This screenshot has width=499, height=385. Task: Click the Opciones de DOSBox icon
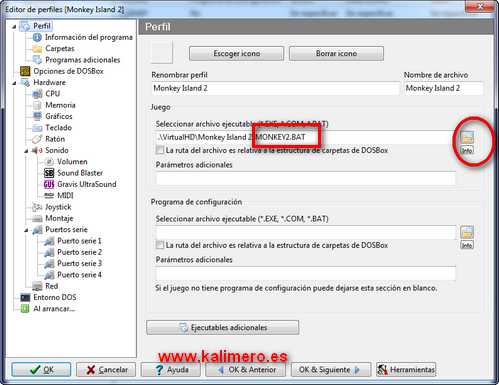coord(25,71)
